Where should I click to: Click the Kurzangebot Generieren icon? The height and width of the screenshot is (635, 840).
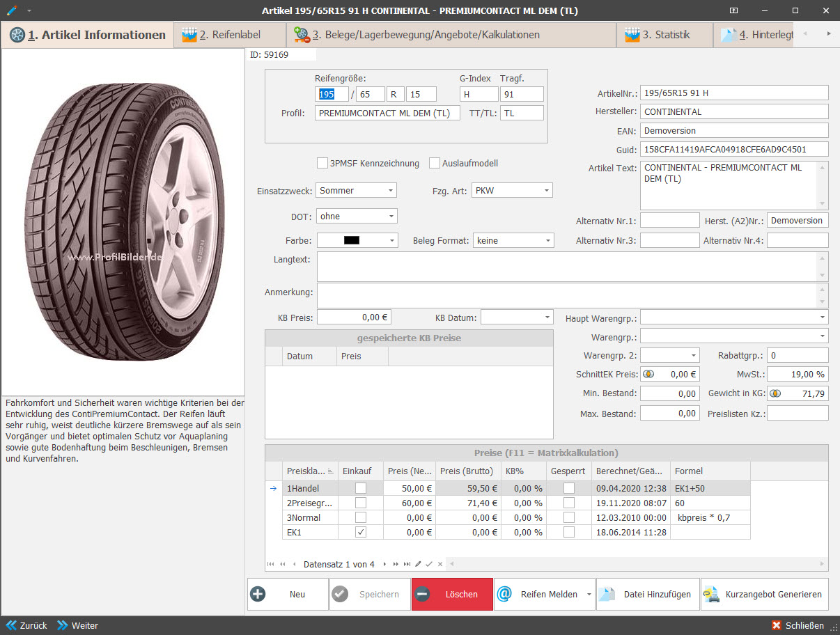coord(711,594)
